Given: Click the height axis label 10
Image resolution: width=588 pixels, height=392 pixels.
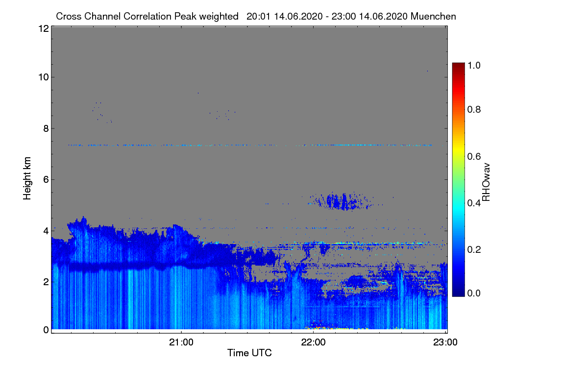Looking at the screenshot, I should 43,77.
